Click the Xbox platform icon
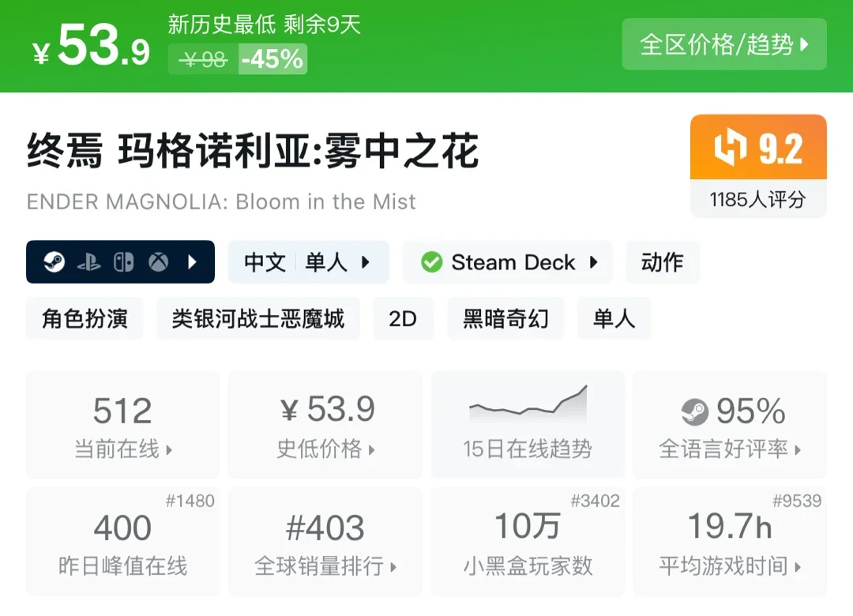Viewport: 853px width, 616px height. click(159, 262)
